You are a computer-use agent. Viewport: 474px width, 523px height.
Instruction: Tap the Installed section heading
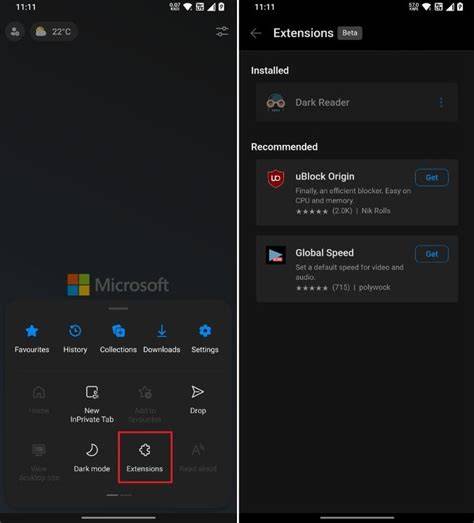pyautogui.click(x=270, y=70)
